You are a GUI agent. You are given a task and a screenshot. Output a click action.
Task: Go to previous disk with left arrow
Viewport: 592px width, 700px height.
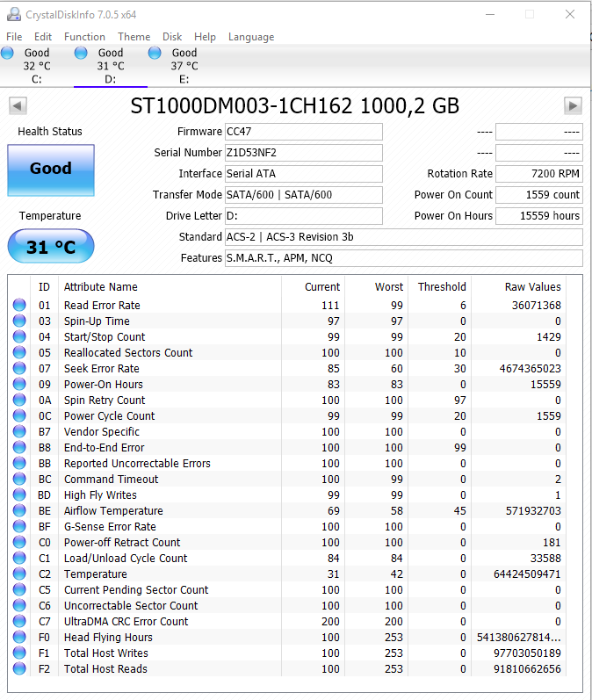(18, 105)
